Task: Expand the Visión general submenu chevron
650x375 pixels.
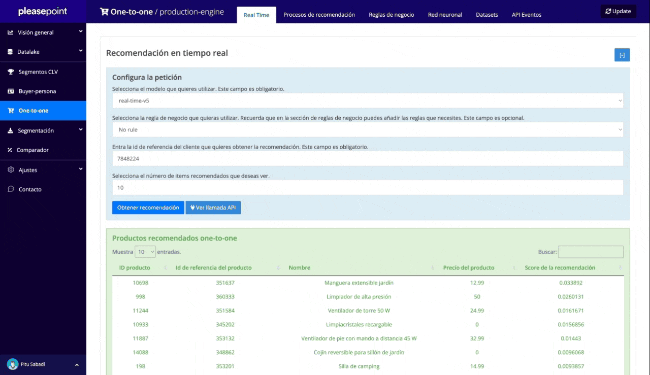Action: pyautogui.click(x=80, y=31)
